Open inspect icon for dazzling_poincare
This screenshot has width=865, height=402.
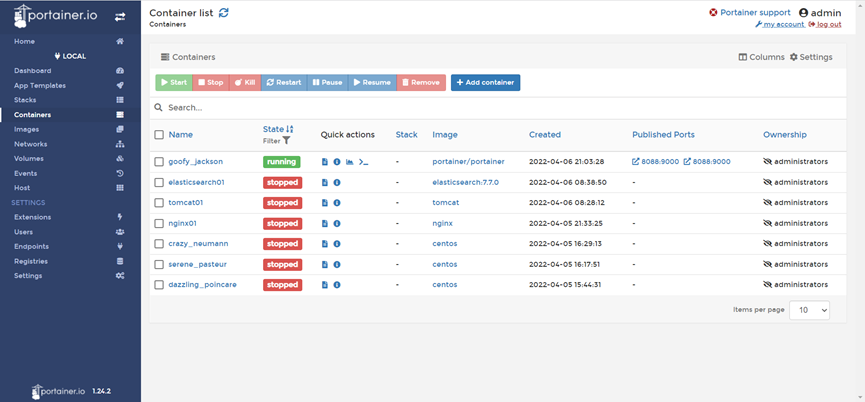(337, 285)
